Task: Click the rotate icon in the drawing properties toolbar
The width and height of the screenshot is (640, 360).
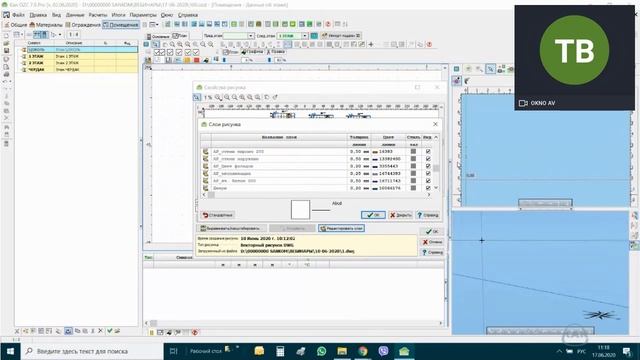Action: click(275, 97)
